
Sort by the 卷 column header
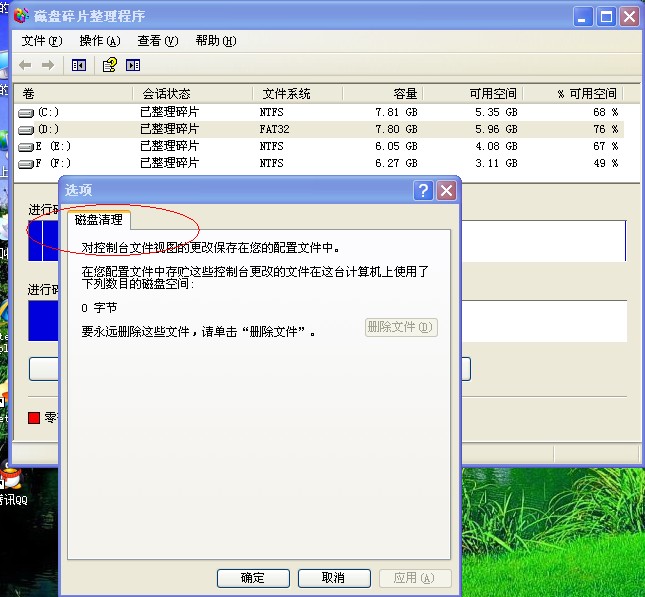(74, 94)
